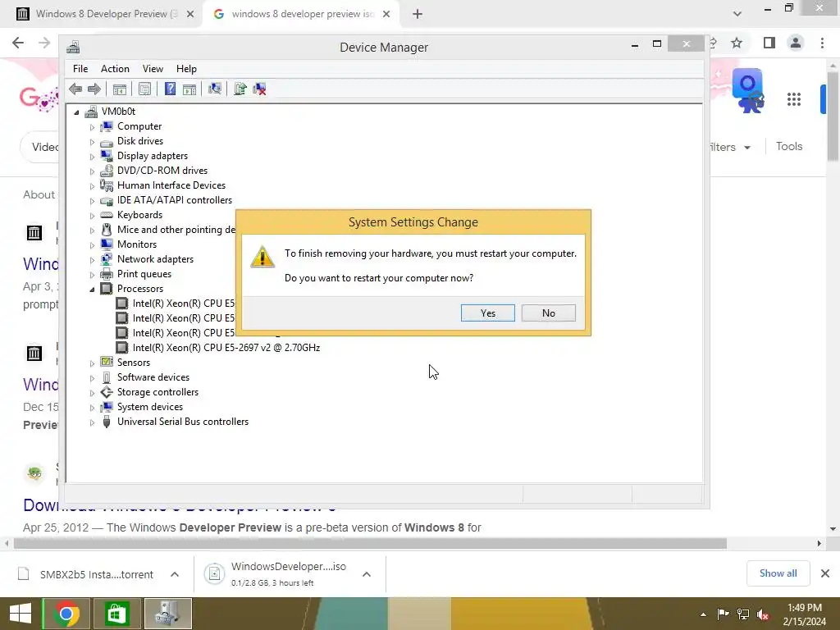Bookmark this page with the star icon

[737, 43]
